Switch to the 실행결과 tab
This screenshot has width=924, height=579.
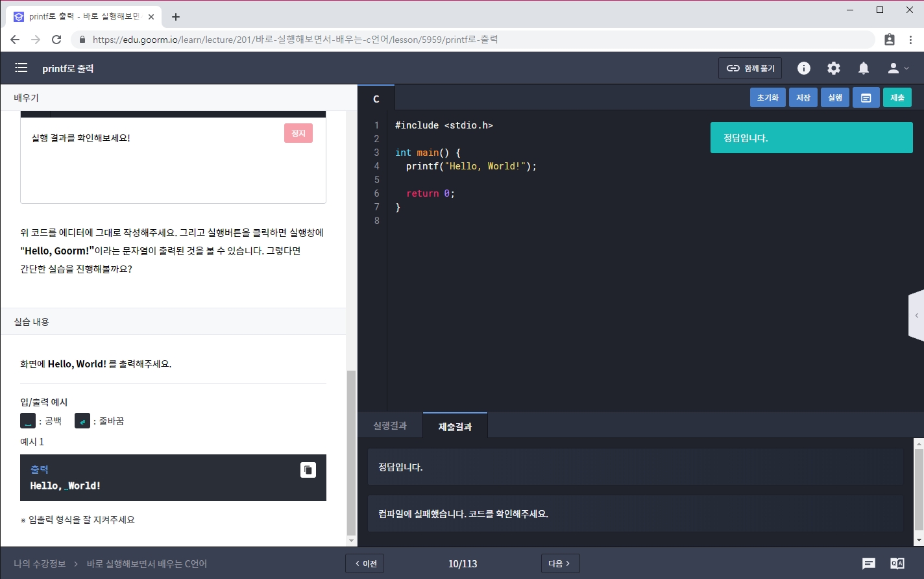click(390, 426)
